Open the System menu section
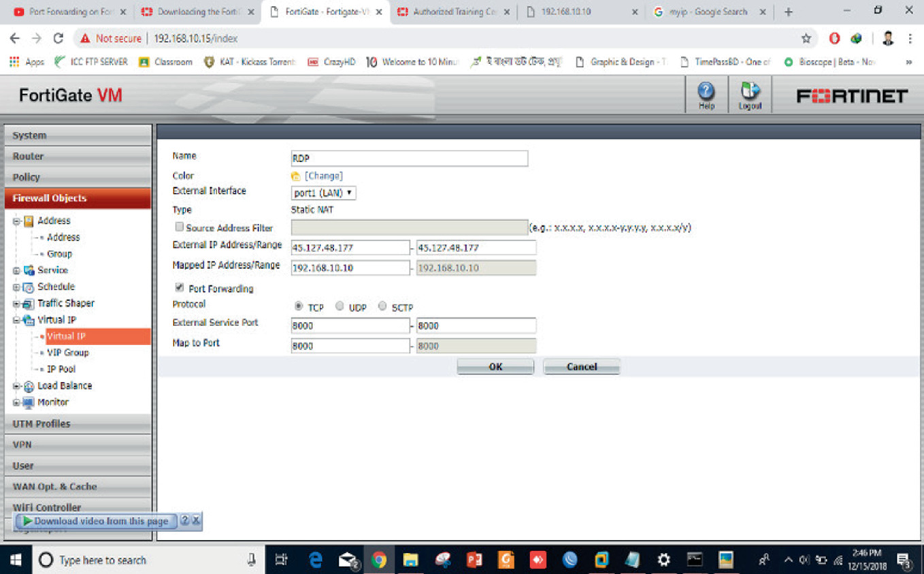The height and width of the screenshot is (574, 924). click(78, 135)
